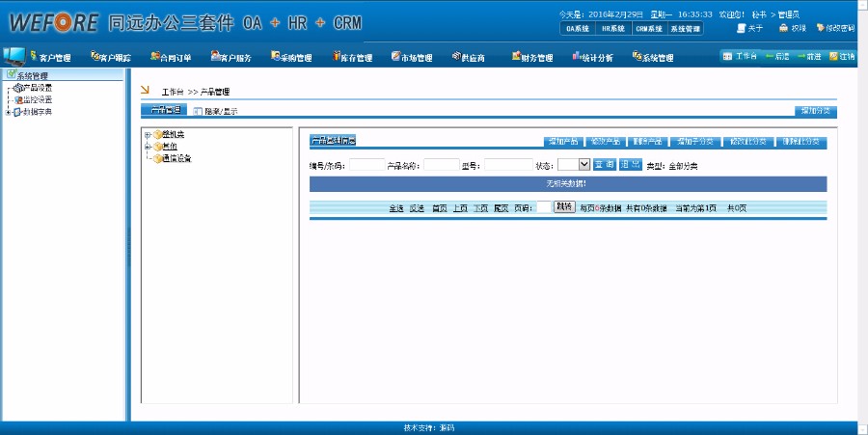Click the 修改密码 tag icon
Viewport: 868px width, 435px height.
821,28
